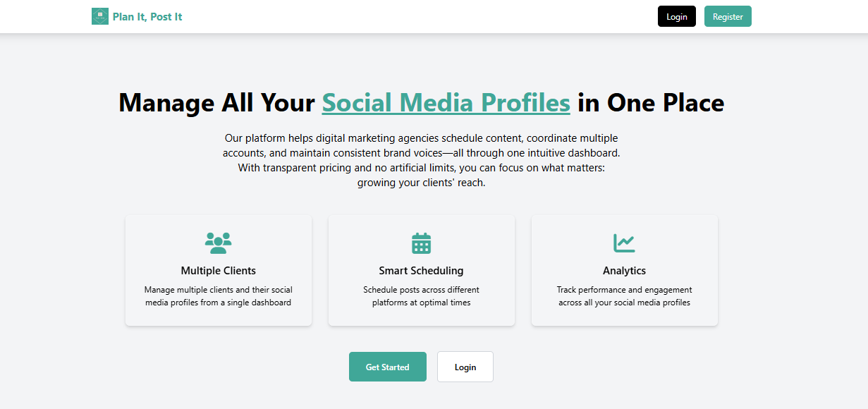Click the Smart Scheduling calendar icon
This screenshot has width=868, height=409.
422,243
